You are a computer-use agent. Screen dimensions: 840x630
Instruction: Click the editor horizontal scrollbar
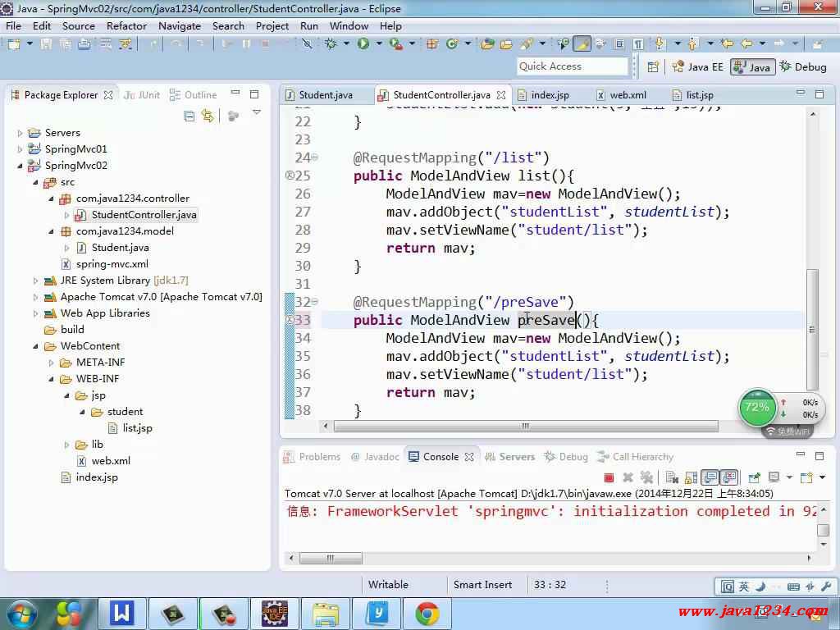(526, 427)
